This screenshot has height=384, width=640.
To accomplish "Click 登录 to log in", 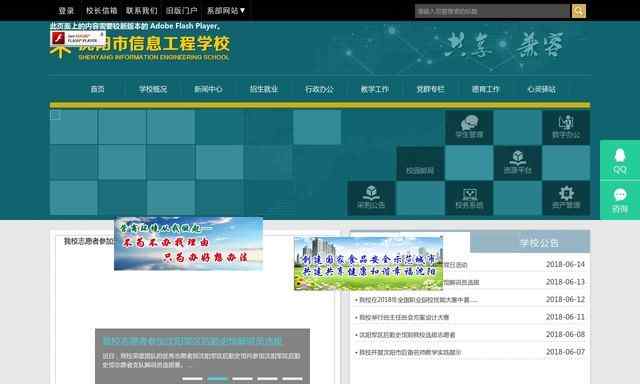I will [x=66, y=11].
